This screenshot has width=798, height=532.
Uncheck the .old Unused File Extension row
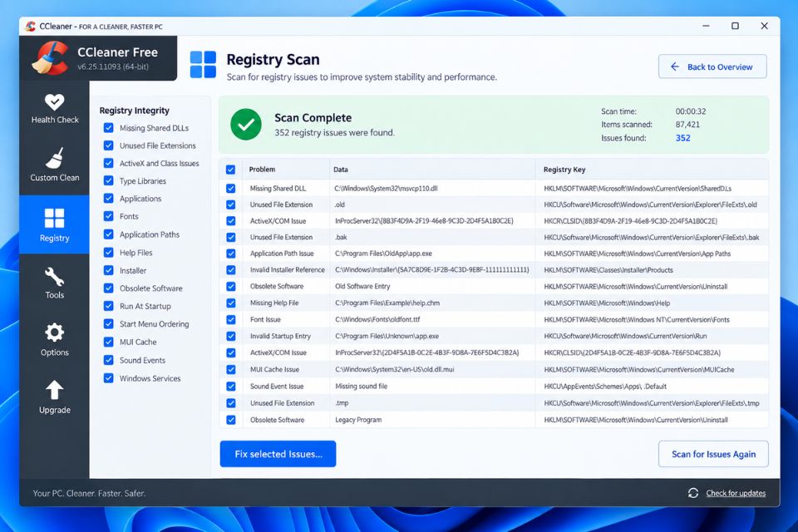[x=230, y=204]
